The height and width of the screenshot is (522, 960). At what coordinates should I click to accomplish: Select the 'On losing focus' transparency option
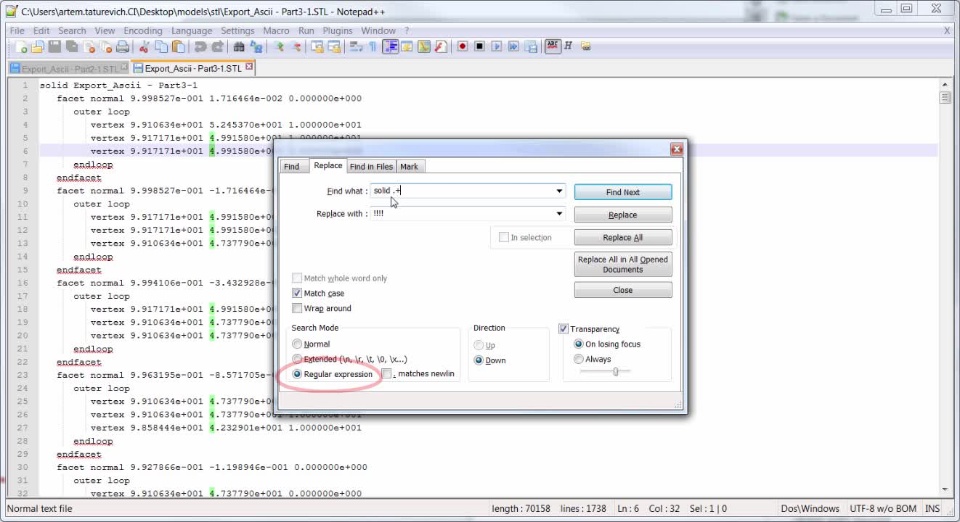579,344
